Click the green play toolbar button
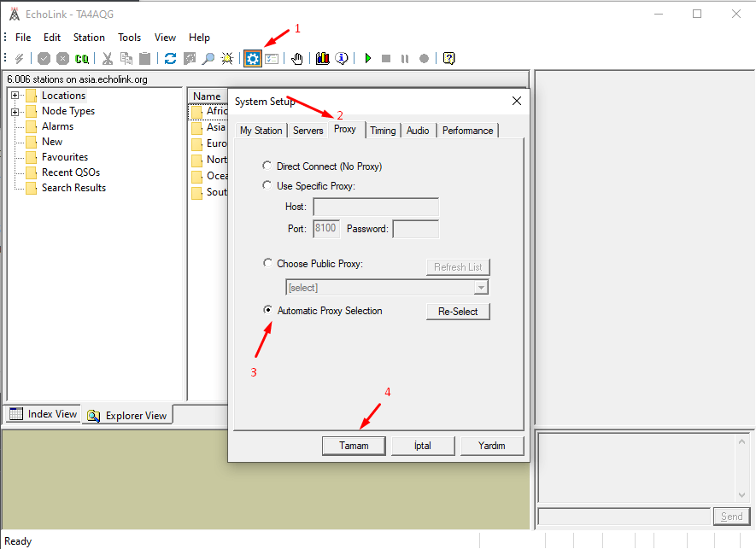This screenshot has width=756, height=549. pos(368,58)
